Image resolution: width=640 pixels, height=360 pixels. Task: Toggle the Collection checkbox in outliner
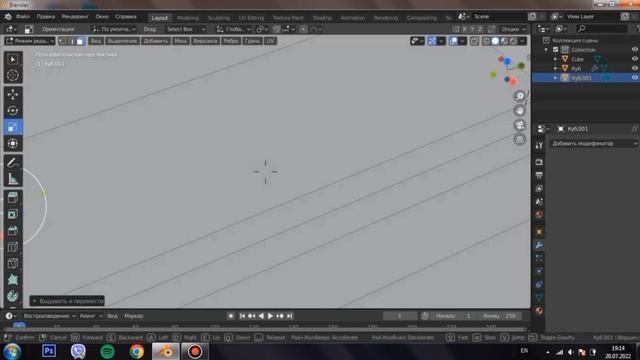(556, 49)
